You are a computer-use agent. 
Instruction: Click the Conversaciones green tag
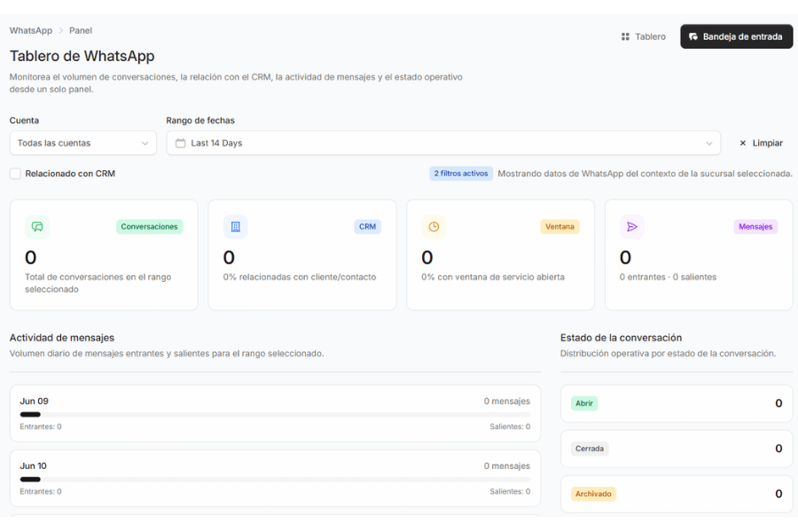149,227
